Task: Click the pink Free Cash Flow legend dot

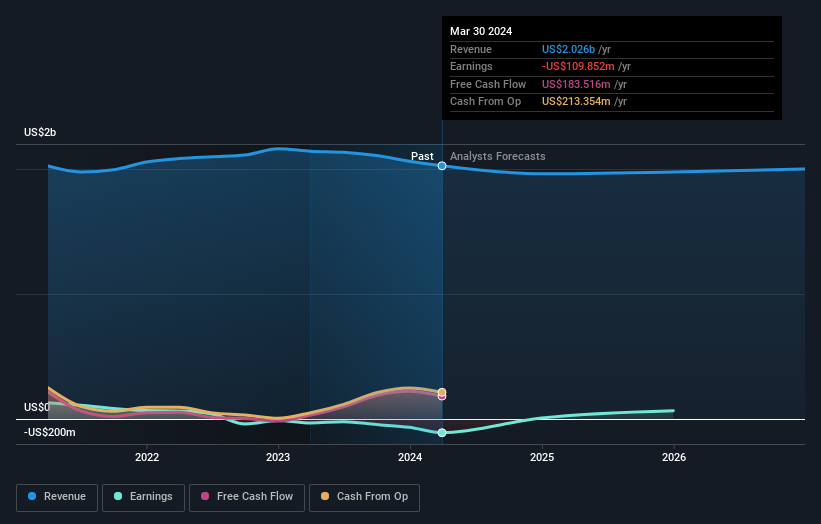Action: [x=205, y=496]
